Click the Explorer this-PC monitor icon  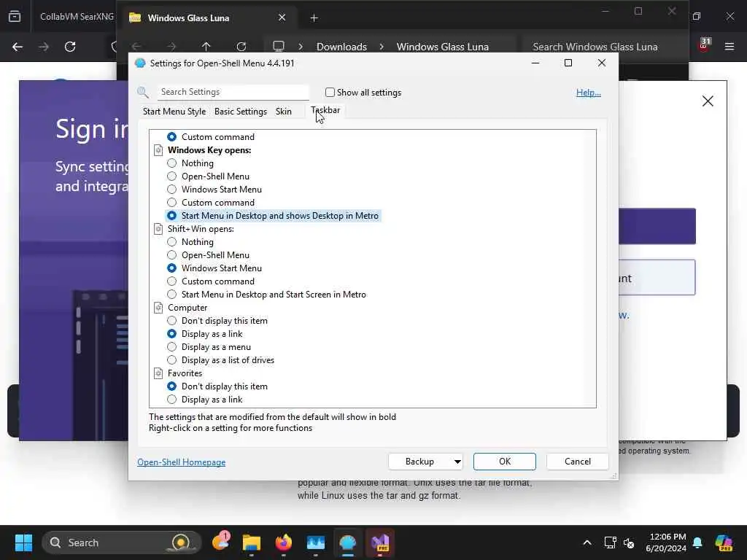pos(279,47)
